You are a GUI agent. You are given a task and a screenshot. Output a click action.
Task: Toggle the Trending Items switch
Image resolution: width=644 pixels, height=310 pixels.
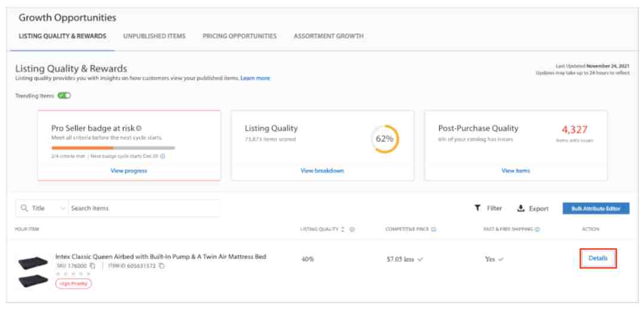[64, 96]
